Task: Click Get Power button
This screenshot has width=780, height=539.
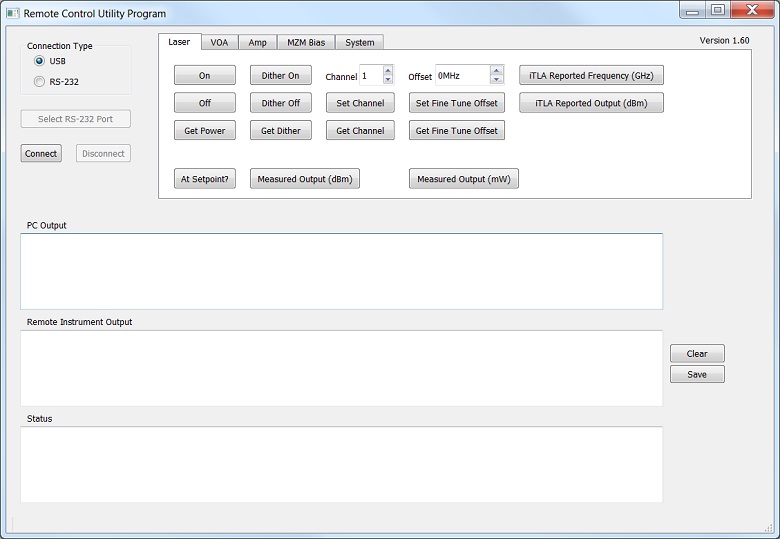Action: coord(205,131)
